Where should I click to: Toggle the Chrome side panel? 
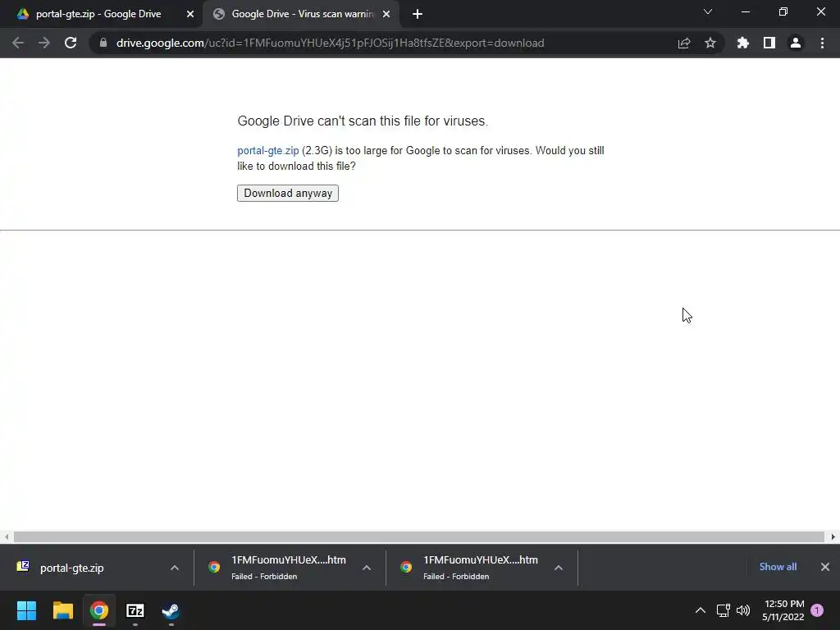769,43
